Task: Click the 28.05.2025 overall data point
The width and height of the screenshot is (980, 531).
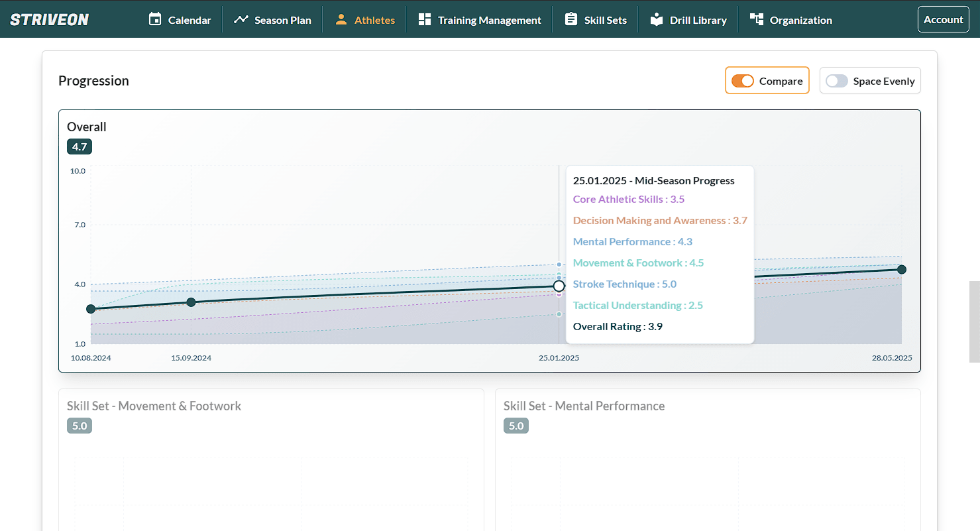Action: [x=902, y=269]
